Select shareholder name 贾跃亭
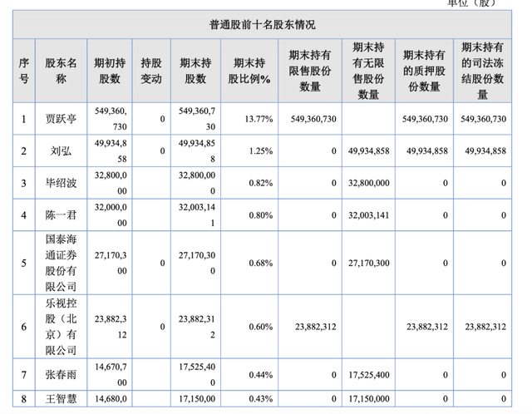 61,120
